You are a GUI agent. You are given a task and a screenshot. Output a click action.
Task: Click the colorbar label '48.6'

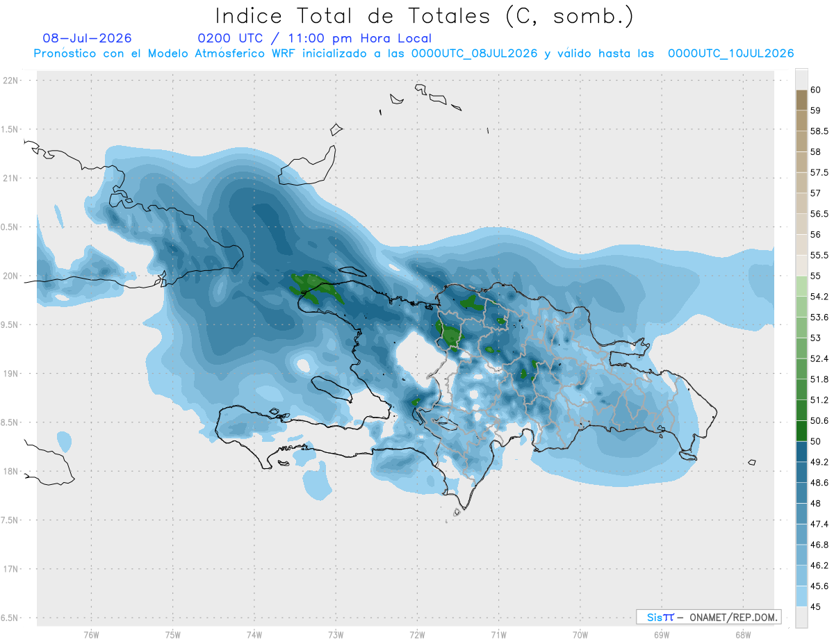click(x=818, y=483)
